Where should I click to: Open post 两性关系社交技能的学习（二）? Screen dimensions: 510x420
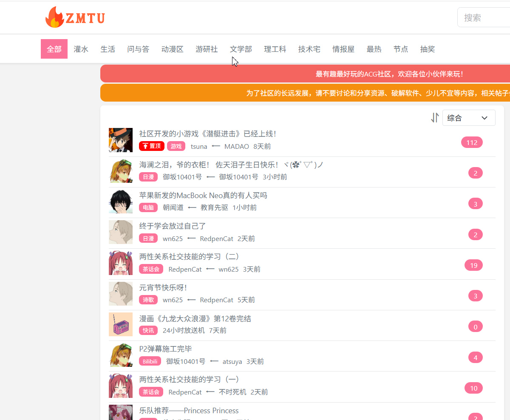[x=190, y=257]
